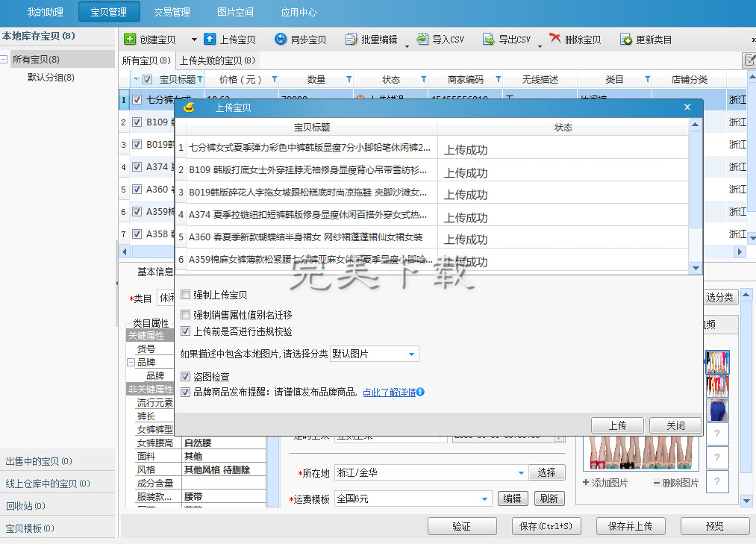Open 我的助理 top tab

tap(46, 12)
